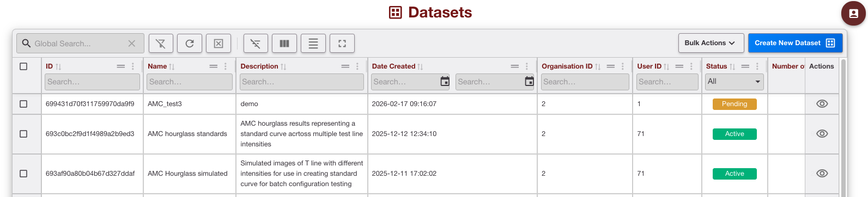Click the name AMC hourglass standards
This screenshot has height=197, width=868.
click(x=187, y=134)
